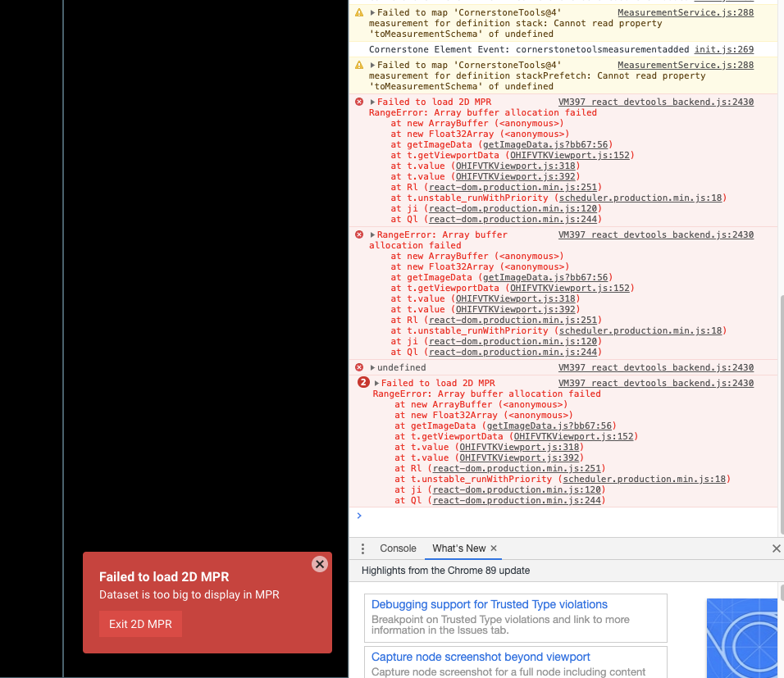Click the Exit 2D MPR button
The image size is (784, 678).
click(x=140, y=624)
